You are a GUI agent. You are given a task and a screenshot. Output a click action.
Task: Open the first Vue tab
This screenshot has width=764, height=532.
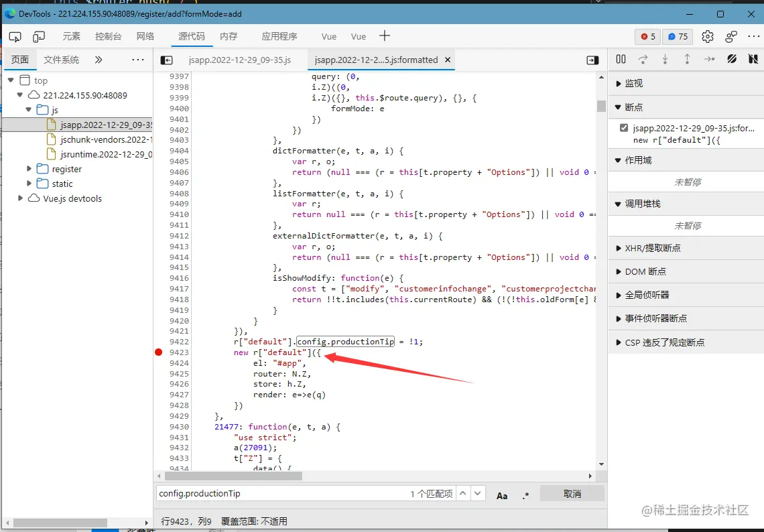329,37
